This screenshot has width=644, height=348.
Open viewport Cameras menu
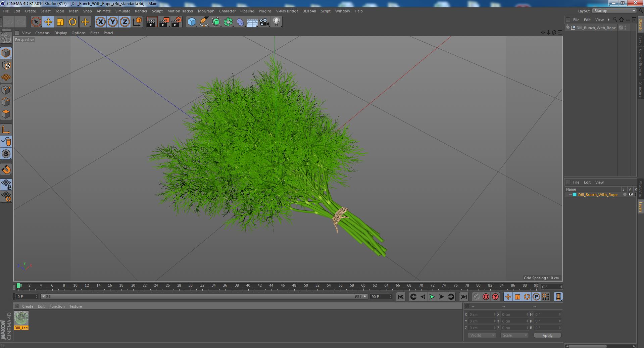(42, 33)
